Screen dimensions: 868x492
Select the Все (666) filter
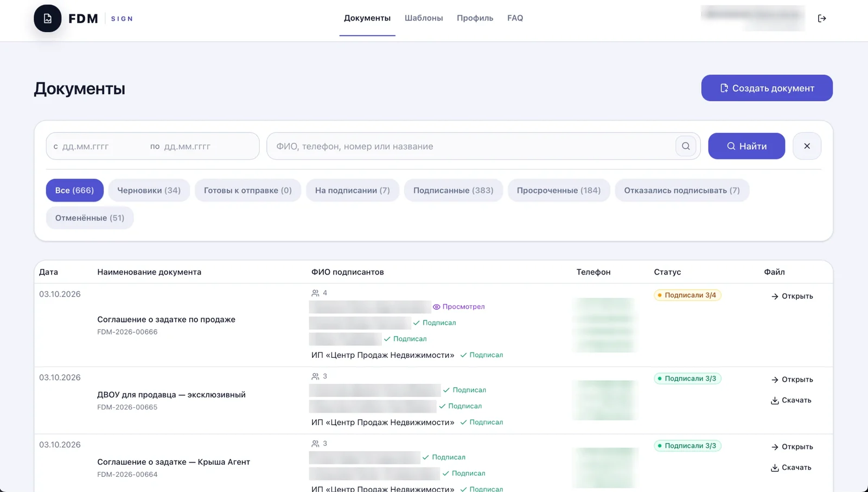[74, 191]
